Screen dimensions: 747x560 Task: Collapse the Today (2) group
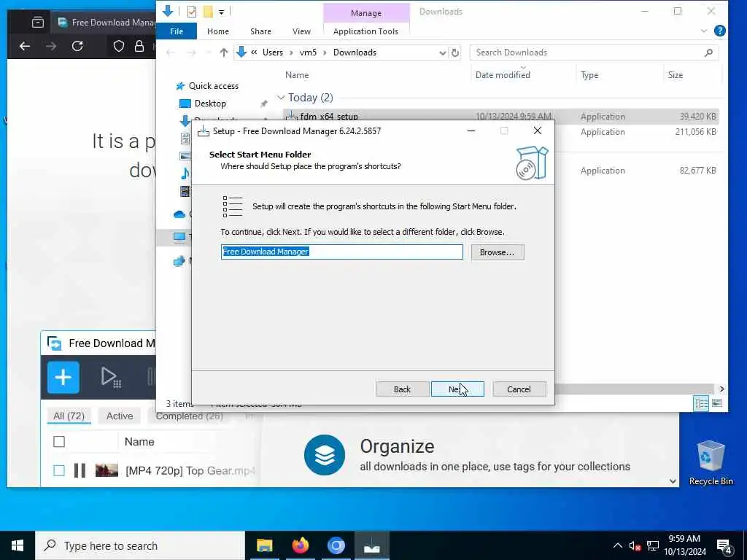point(281,98)
